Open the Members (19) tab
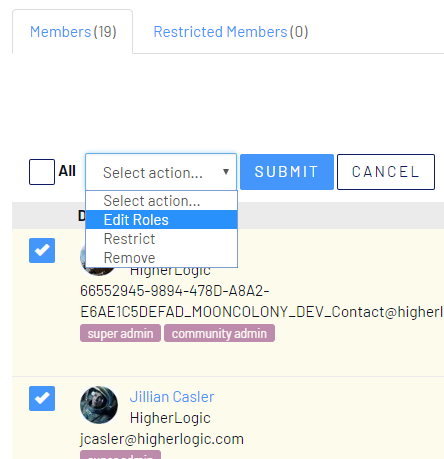The image size is (444, 459). point(73,32)
